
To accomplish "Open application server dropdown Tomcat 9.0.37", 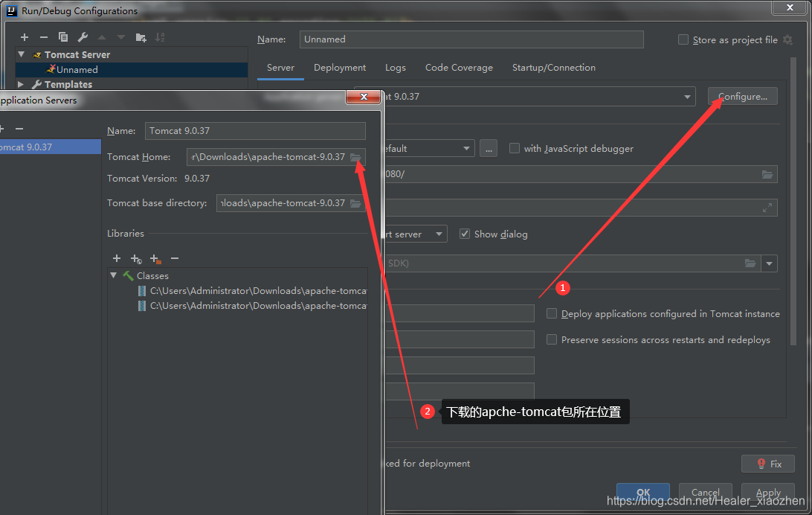I will click(x=687, y=97).
